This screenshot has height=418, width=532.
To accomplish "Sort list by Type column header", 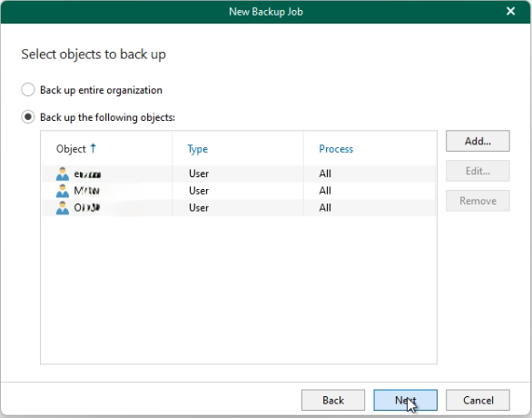I will pos(198,149).
